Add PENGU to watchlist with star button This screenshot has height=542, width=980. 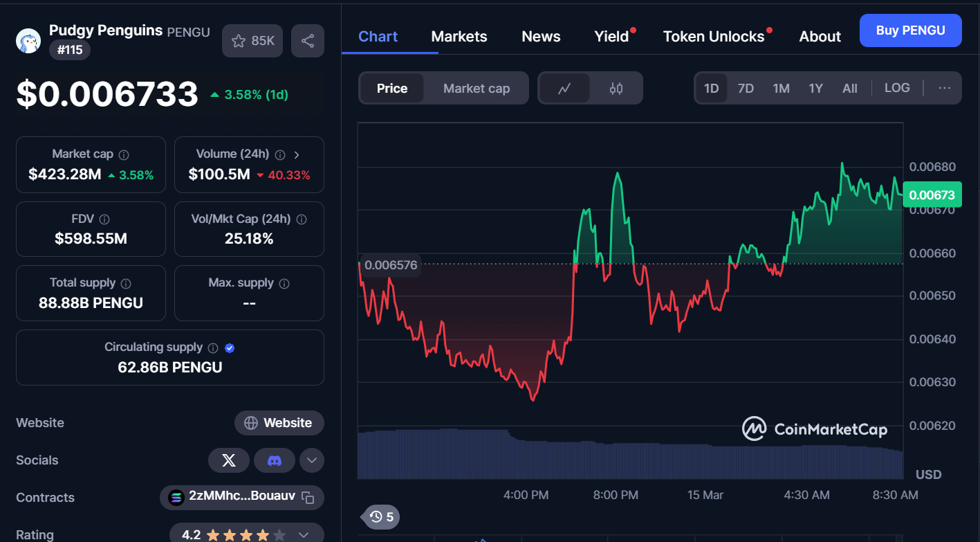click(x=252, y=41)
